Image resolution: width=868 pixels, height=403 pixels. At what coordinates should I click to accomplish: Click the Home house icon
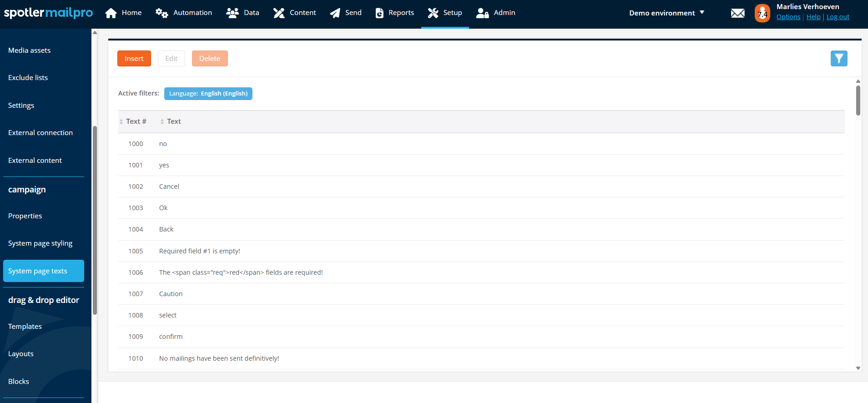[x=111, y=13]
